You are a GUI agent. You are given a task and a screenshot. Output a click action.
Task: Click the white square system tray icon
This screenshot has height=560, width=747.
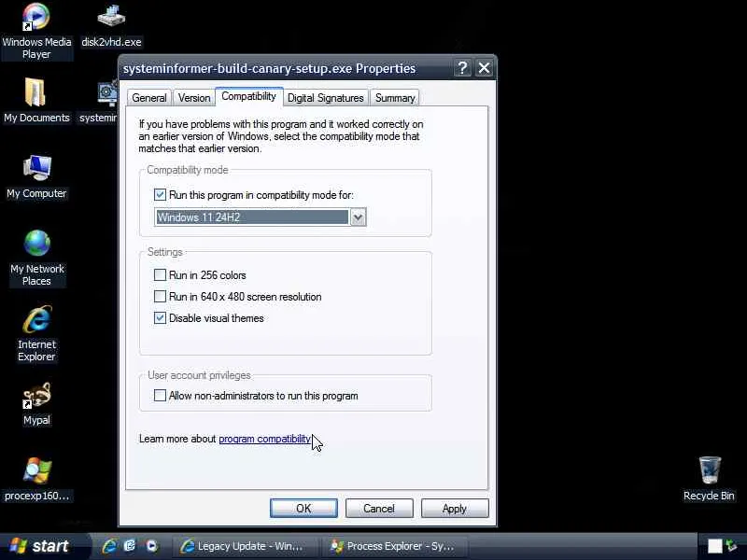[x=714, y=546]
